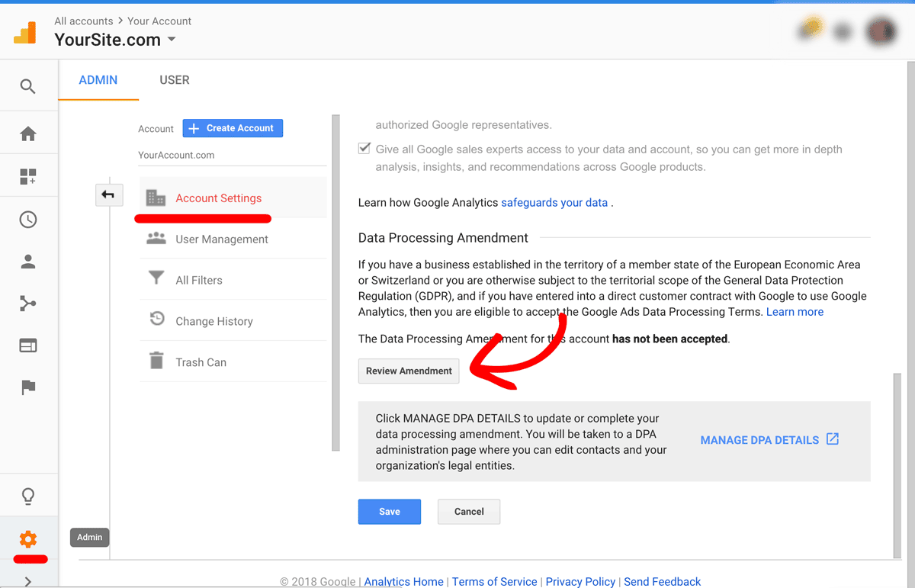
Task: Click the Google Analytics logo
Action: click(x=25, y=32)
